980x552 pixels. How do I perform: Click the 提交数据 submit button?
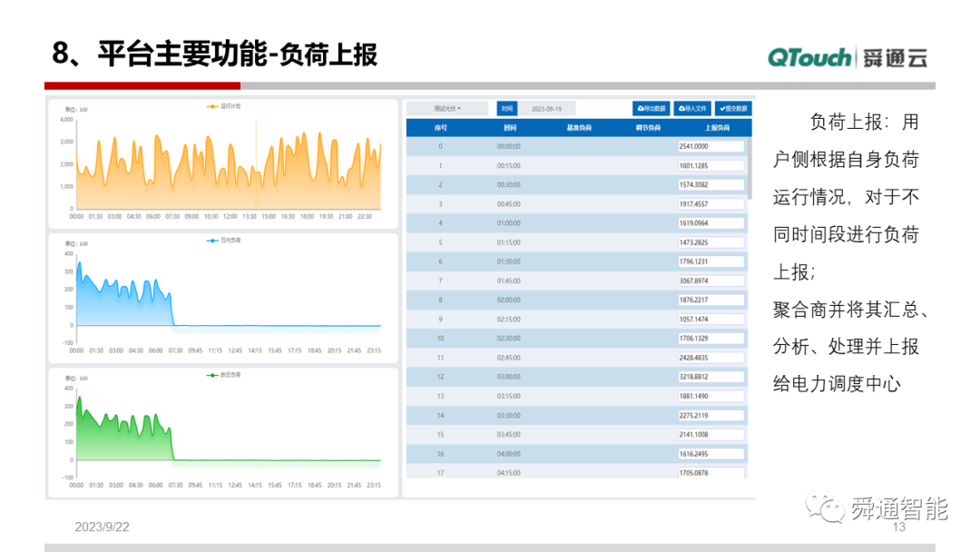733,109
